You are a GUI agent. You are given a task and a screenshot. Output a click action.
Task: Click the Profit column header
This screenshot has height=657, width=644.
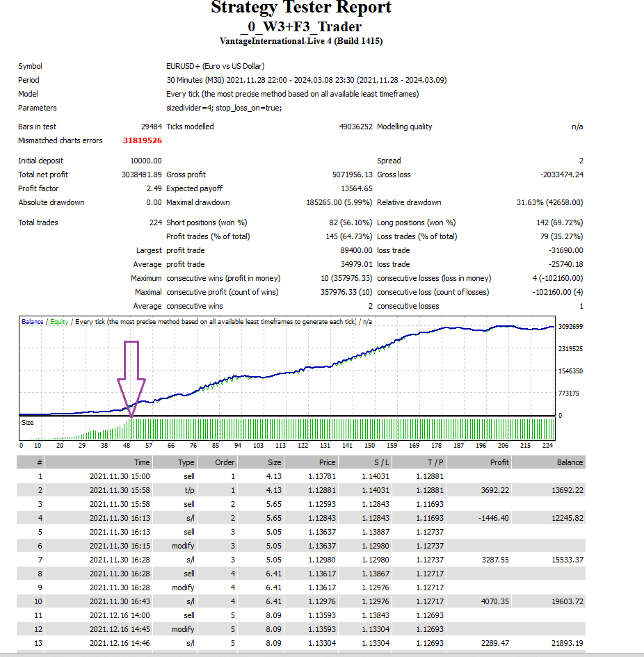499,462
